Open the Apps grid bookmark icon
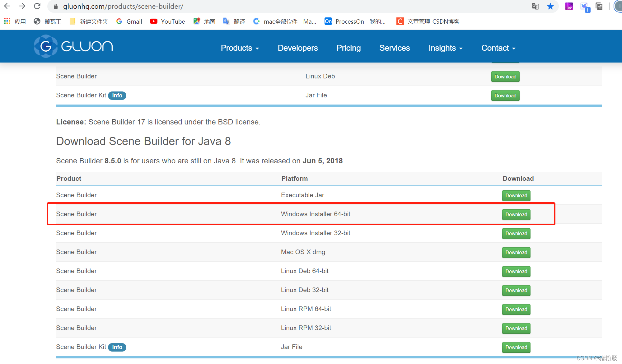Viewport: 622px width, 364px height. click(x=7, y=21)
